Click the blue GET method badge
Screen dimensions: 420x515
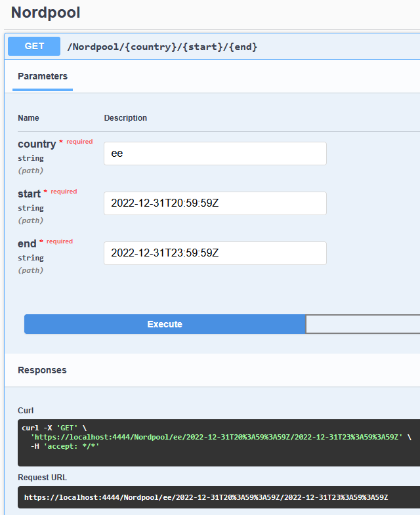coord(34,47)
